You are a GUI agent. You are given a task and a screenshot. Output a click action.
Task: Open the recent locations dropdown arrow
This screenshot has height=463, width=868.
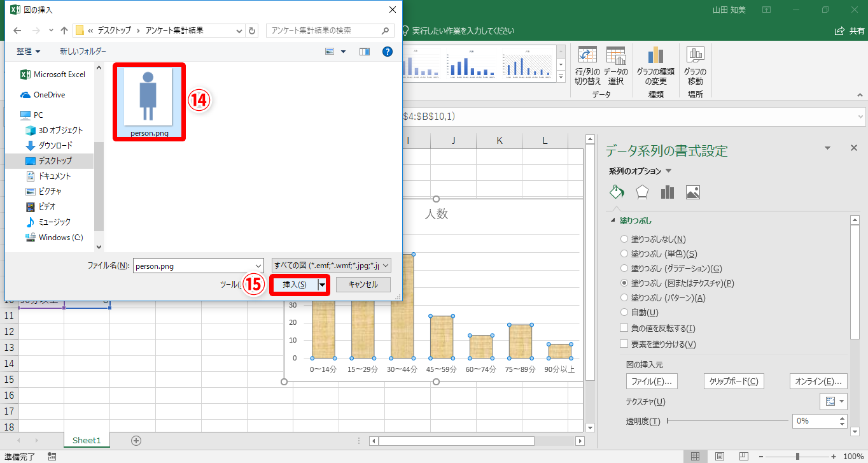(x=51, y=31)
